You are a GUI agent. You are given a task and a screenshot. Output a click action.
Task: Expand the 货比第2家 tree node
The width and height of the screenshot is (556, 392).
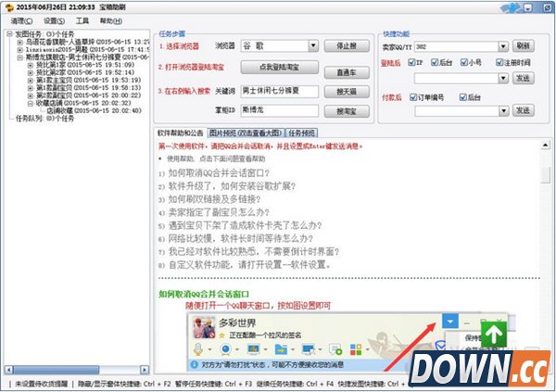(x=31, y=72)
